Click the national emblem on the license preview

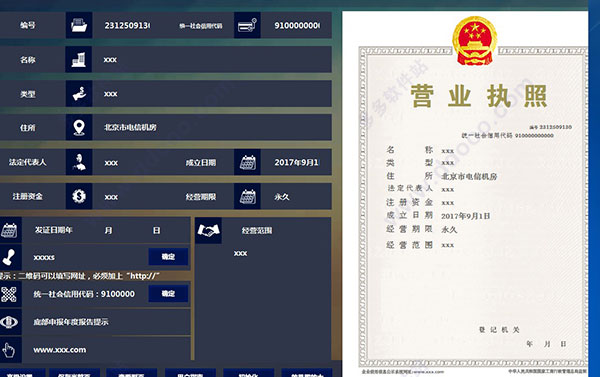tap(475, 41)
